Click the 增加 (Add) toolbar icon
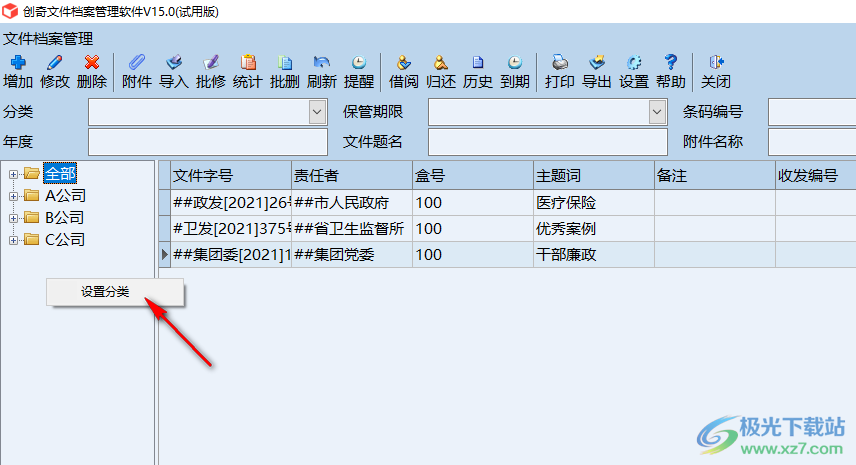 18,63
